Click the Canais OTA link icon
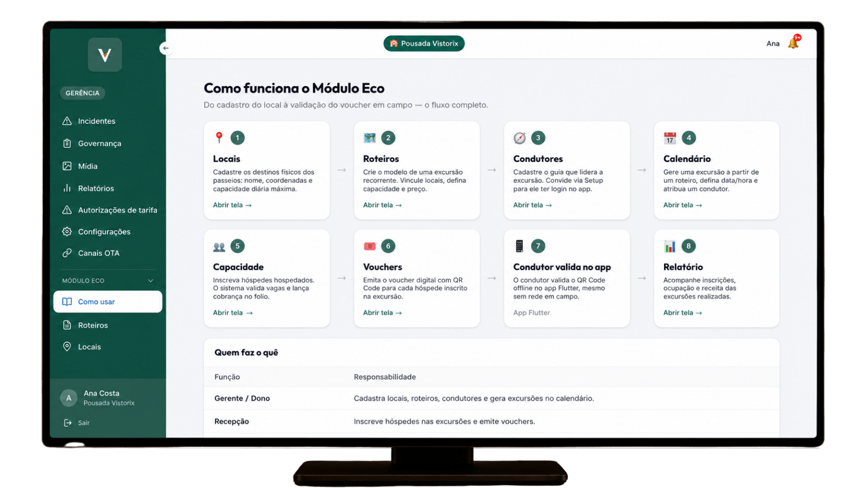The height and width of the screenshot is (488, 868). pos(67,253)
